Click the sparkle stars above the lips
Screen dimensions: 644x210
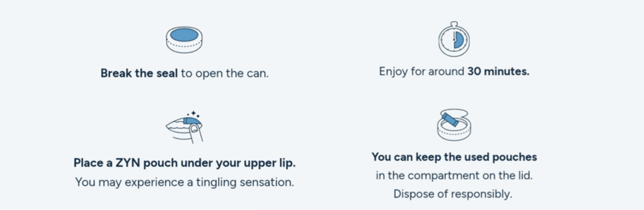coord(193,114)
